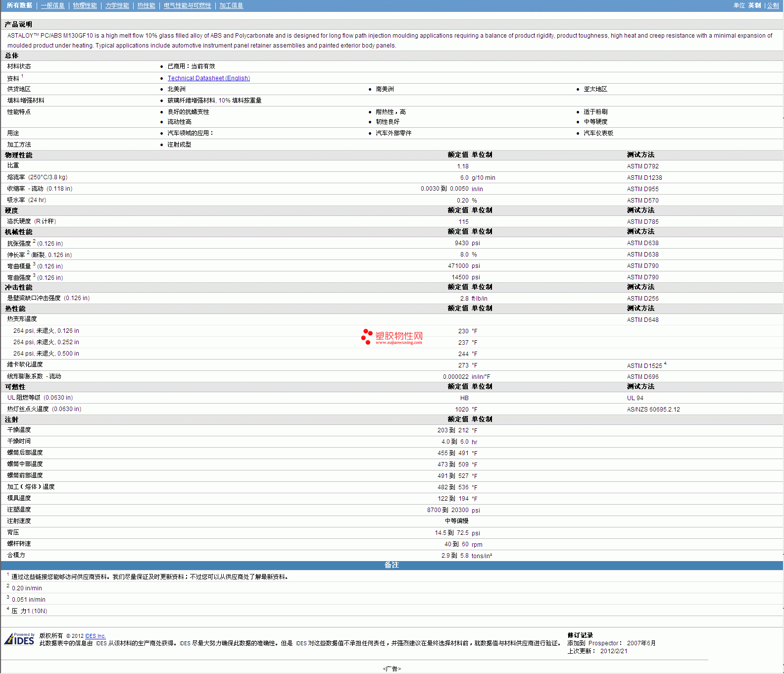Click the thermal expansion value 0.000022
This screenshot has width=784, height=674.
pyautogui.click(x=456, y=377)
